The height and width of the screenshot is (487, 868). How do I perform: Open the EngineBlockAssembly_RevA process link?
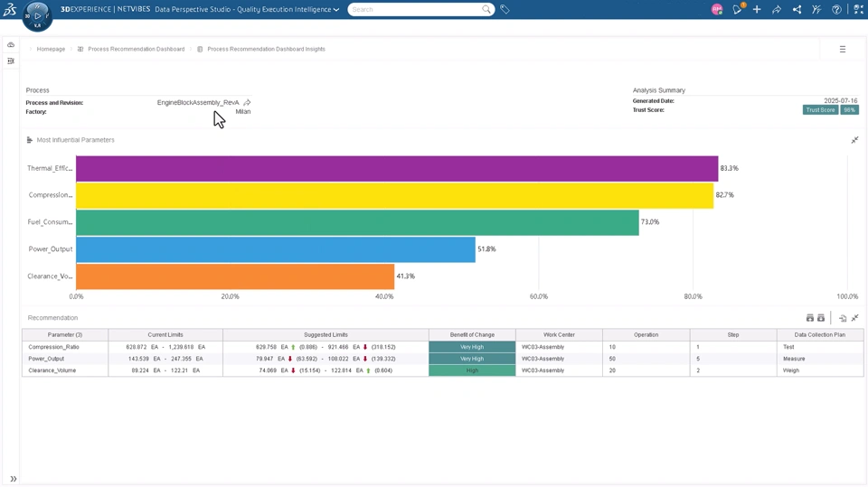(x=198, y=102)
